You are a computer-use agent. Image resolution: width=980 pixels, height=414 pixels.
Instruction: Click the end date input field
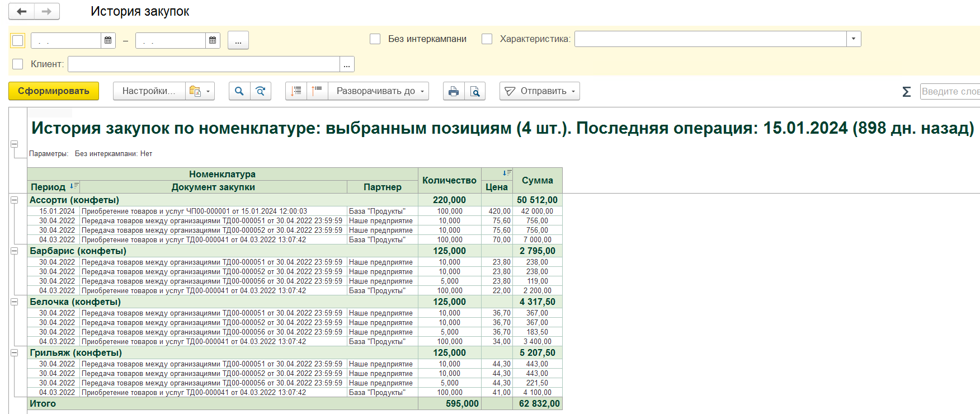[171, 40]
